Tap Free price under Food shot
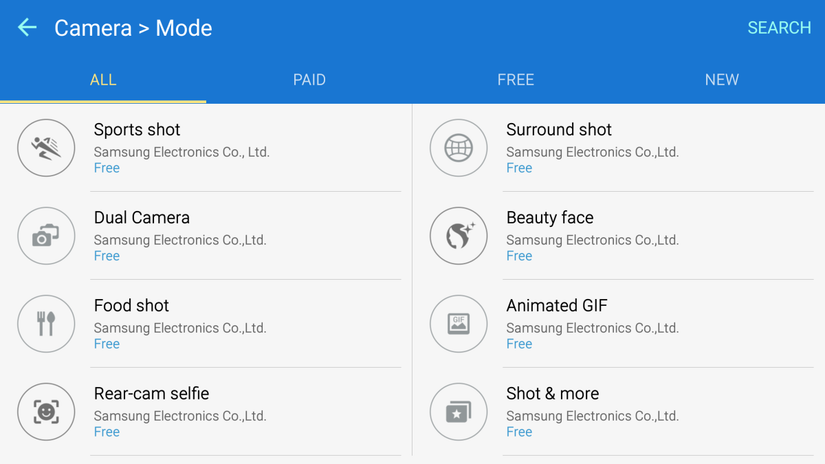The height and width of the screenshot is (464, 825). click(107, 344)
